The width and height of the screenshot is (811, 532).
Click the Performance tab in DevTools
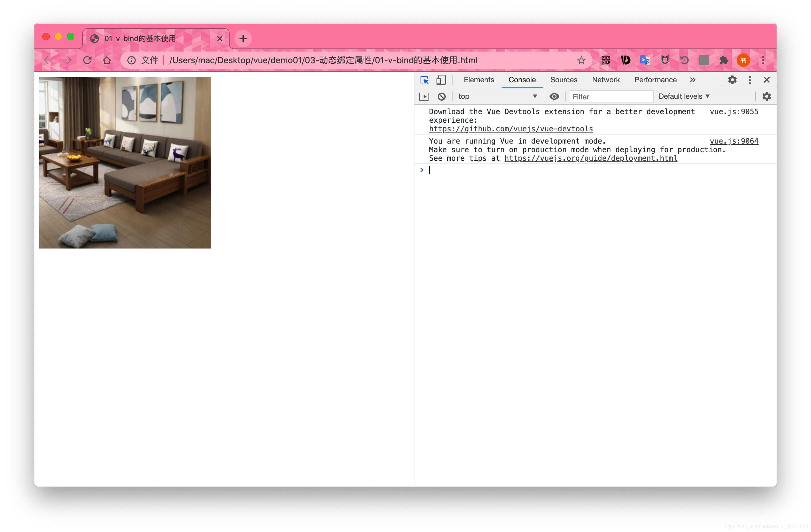pos(654,79)
